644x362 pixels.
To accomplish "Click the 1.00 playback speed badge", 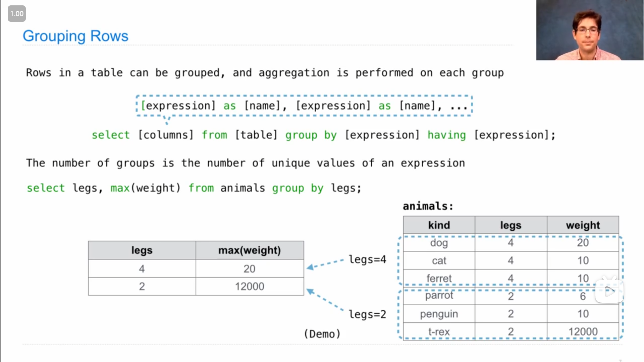I will [17, 14].
